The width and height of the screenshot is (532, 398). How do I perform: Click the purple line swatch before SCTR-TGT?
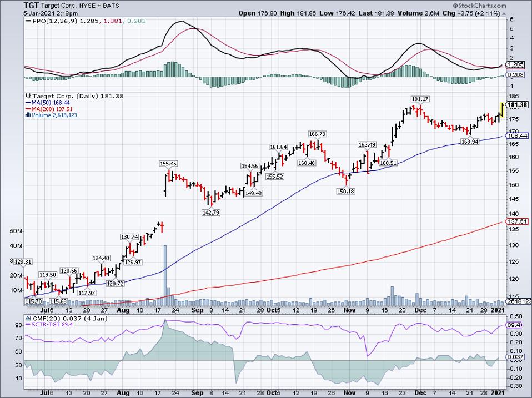(28, 324)
